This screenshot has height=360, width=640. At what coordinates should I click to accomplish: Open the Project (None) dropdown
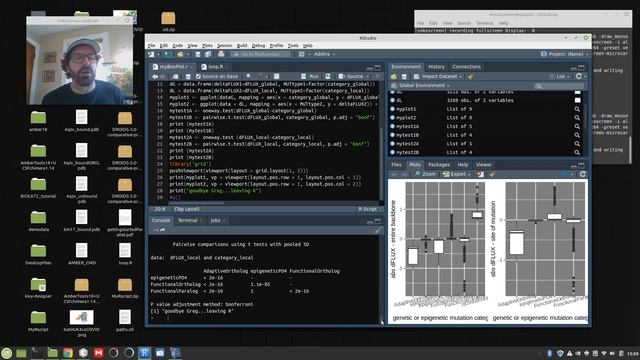click(x=564, y=54)
